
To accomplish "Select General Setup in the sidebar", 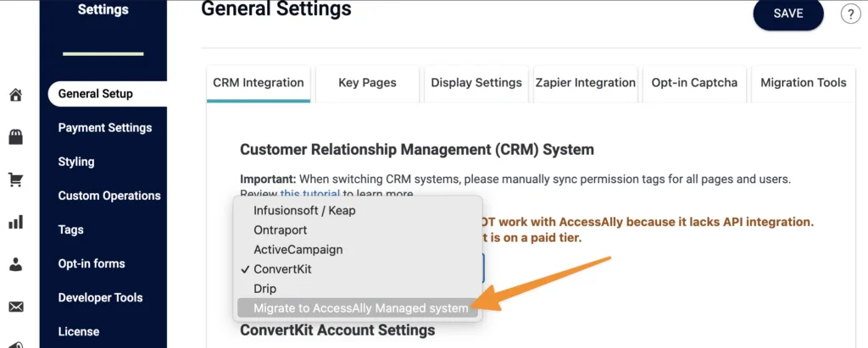I will (108, 93).
